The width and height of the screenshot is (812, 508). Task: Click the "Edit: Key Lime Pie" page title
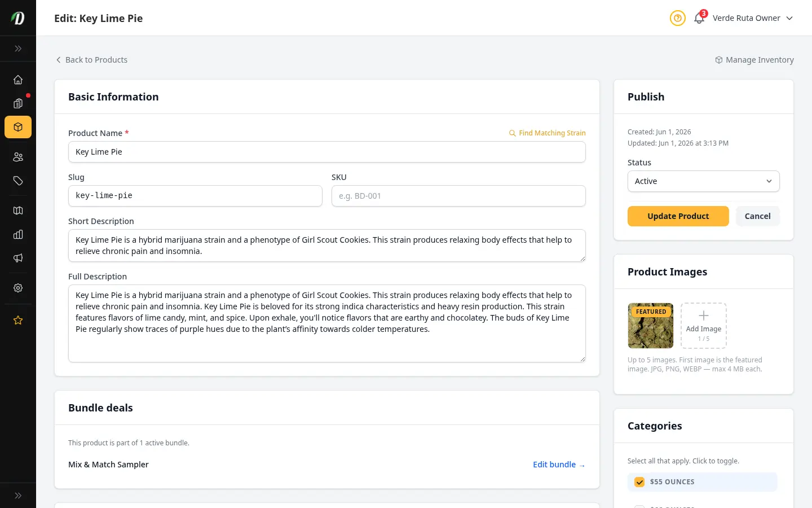pyautogui.click(x=99, y=19)
